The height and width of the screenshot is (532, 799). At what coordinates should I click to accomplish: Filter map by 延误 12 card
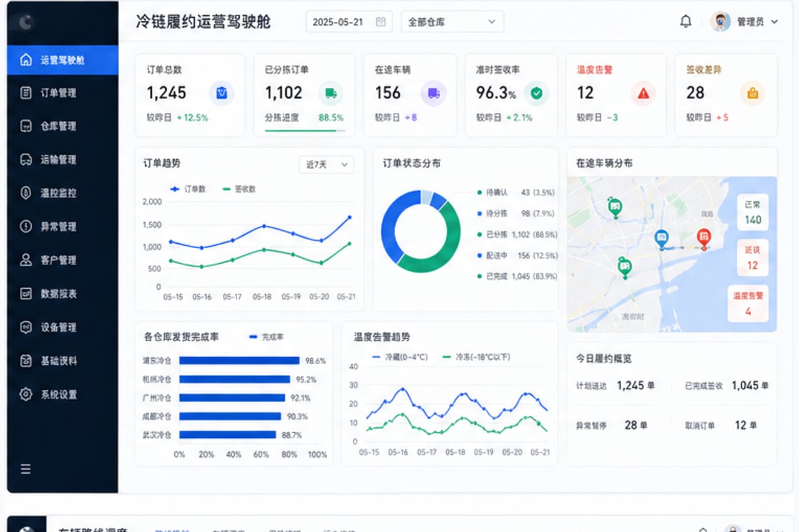point(753,258)
